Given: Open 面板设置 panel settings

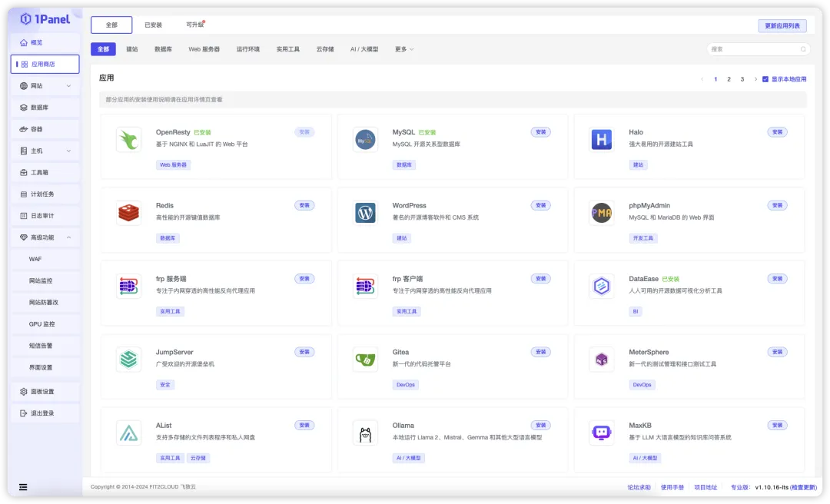Looking at the screenshot, I should click(x=45, y=392).
